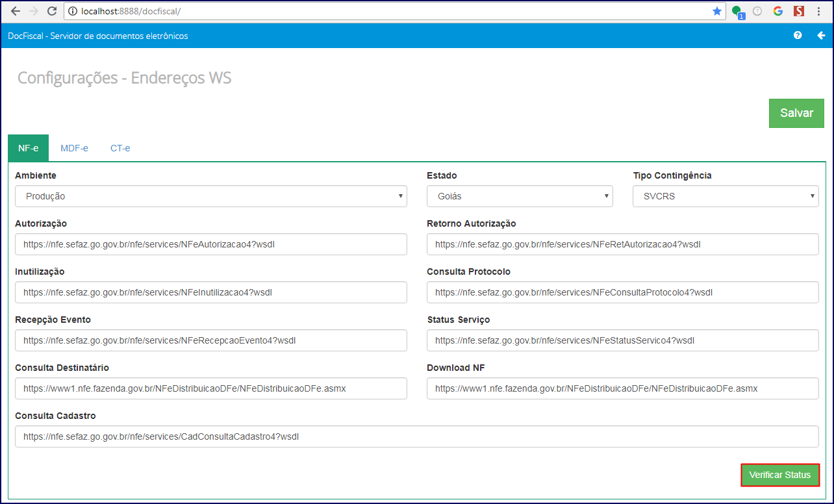Viewport: 834px width, 504px height.
Task: Open the Ambiente dropdown showing Produção
Action: 211,196
